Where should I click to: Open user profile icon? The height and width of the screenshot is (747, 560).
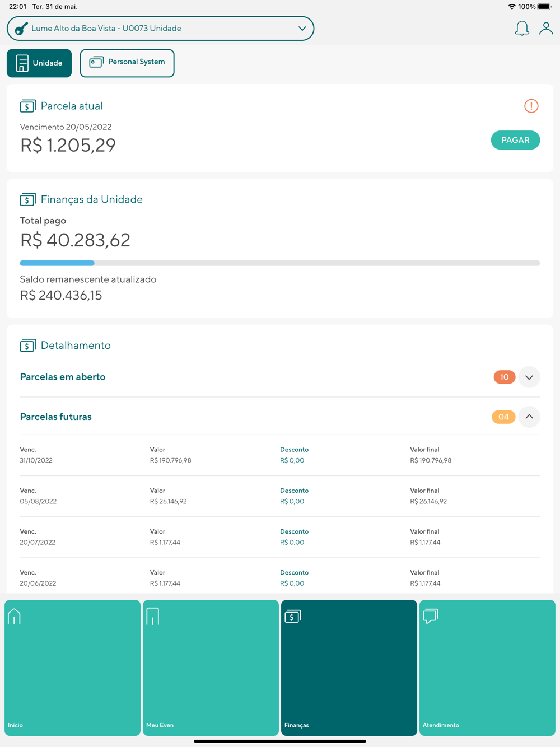pyautogui.click(x=546, y=28)
